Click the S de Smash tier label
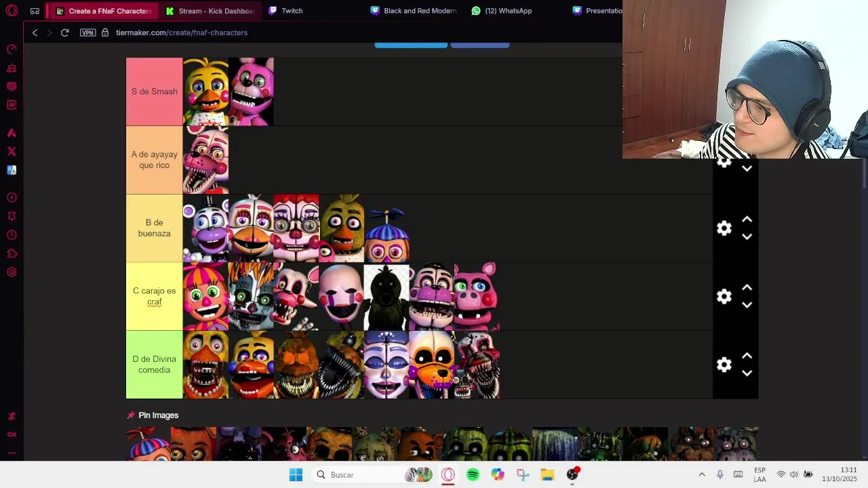 [x=154, y=91]
